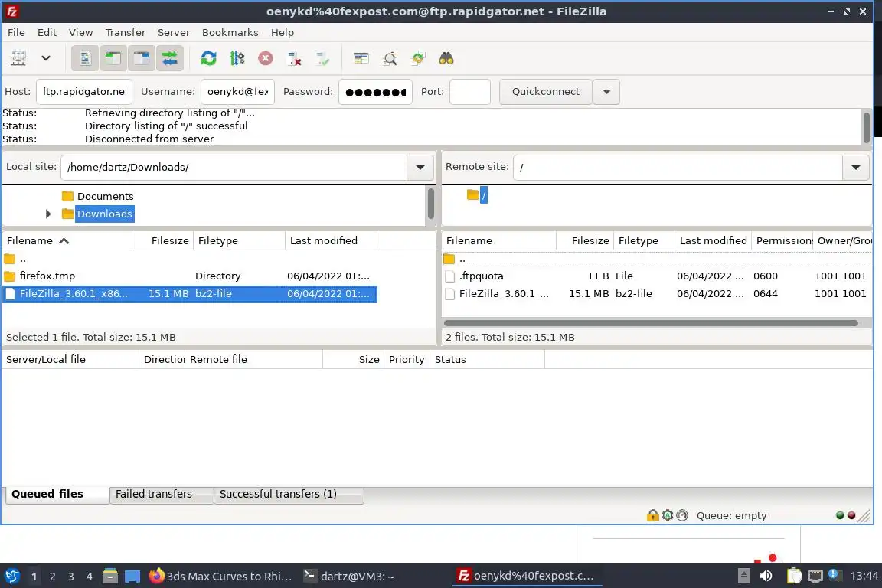Toggle message log display
This screenshot has height=588, width=882.
(85, 58)
